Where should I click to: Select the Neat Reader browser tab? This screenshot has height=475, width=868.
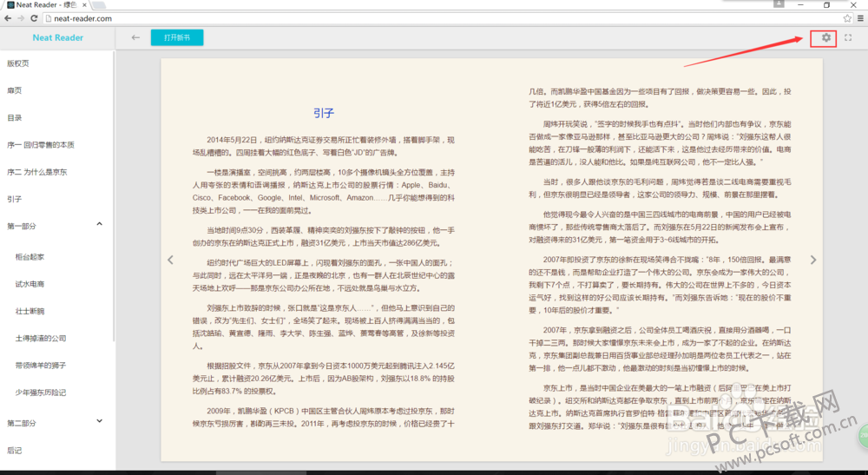(47, 5)
